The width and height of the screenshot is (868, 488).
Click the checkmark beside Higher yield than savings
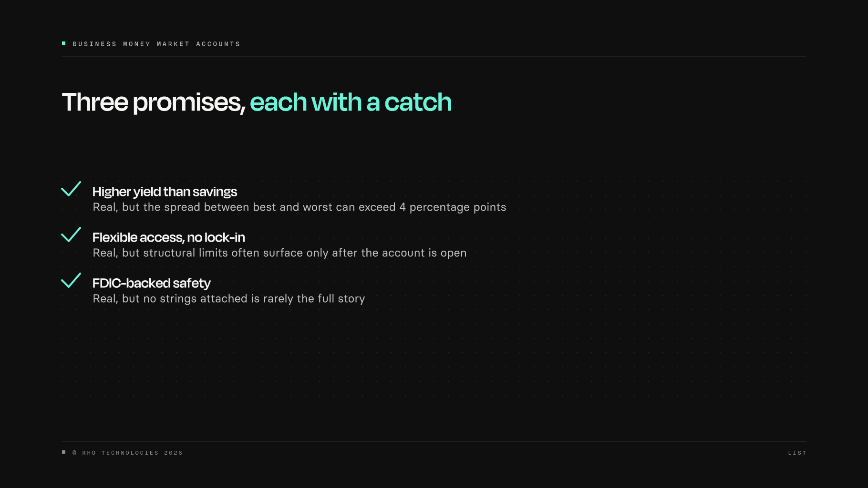(71, 189)
